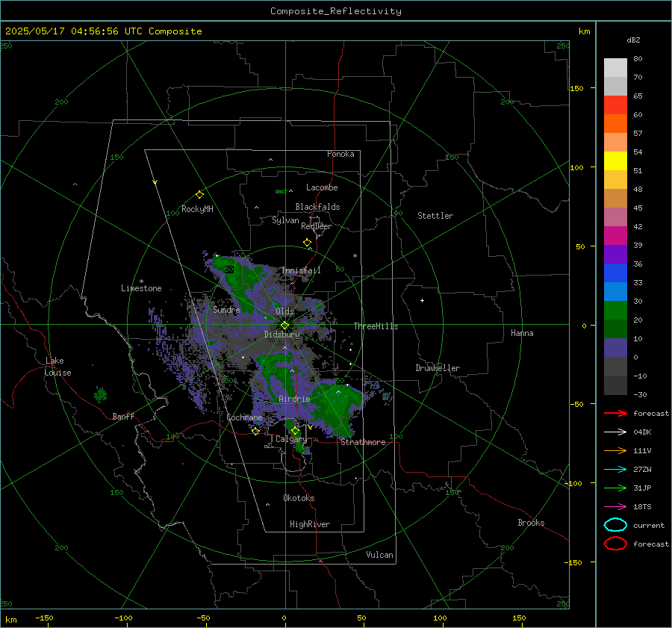
Task: Click the magenta 39-42 dBZ color swatch
Action: (x=615, y=235)
